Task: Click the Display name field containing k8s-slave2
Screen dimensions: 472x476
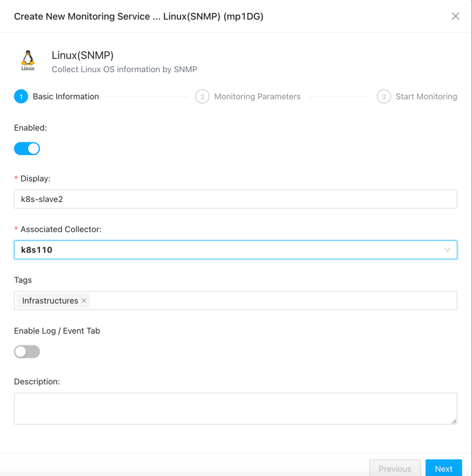Action: tap(235, 199)
